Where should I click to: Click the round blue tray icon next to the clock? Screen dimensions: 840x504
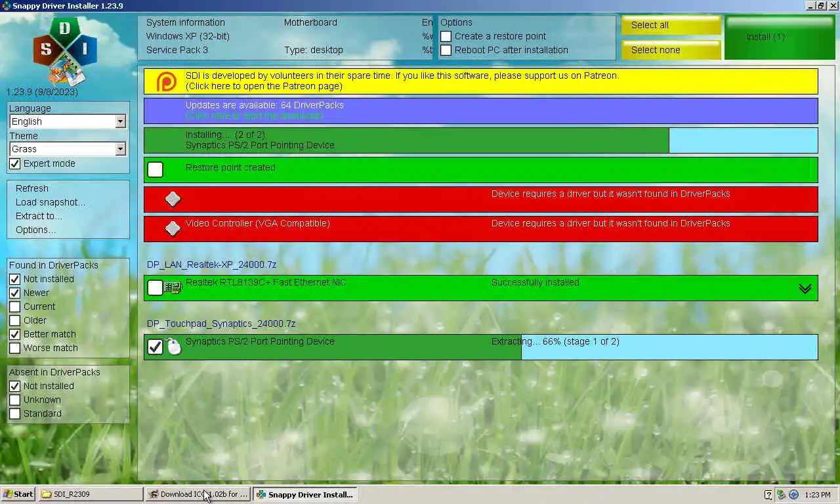(793, 494)
